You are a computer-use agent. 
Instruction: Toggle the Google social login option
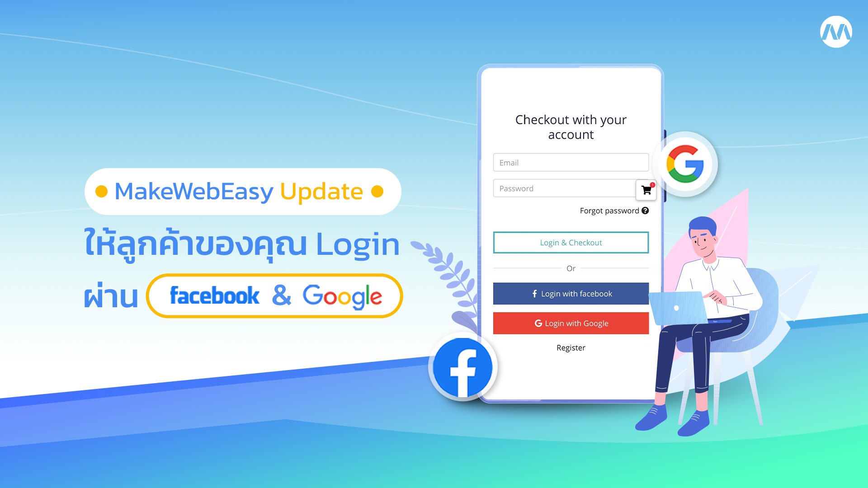570,323
